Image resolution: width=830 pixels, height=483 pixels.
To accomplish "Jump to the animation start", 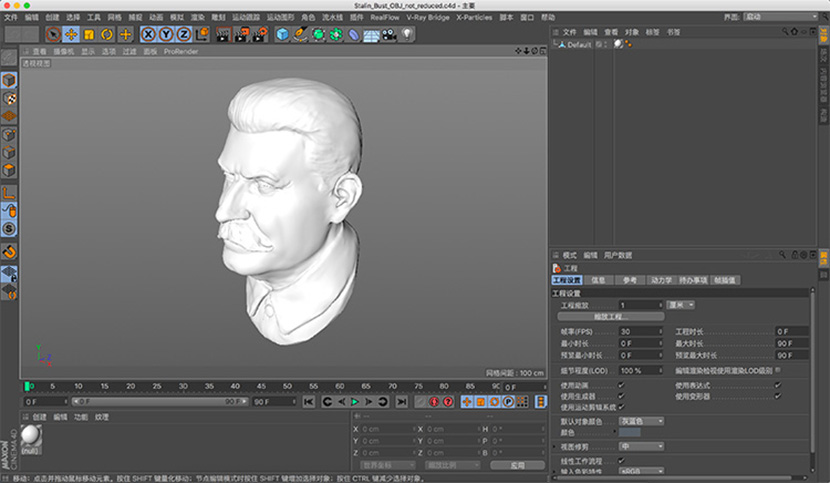I will (x=309, y=402).
